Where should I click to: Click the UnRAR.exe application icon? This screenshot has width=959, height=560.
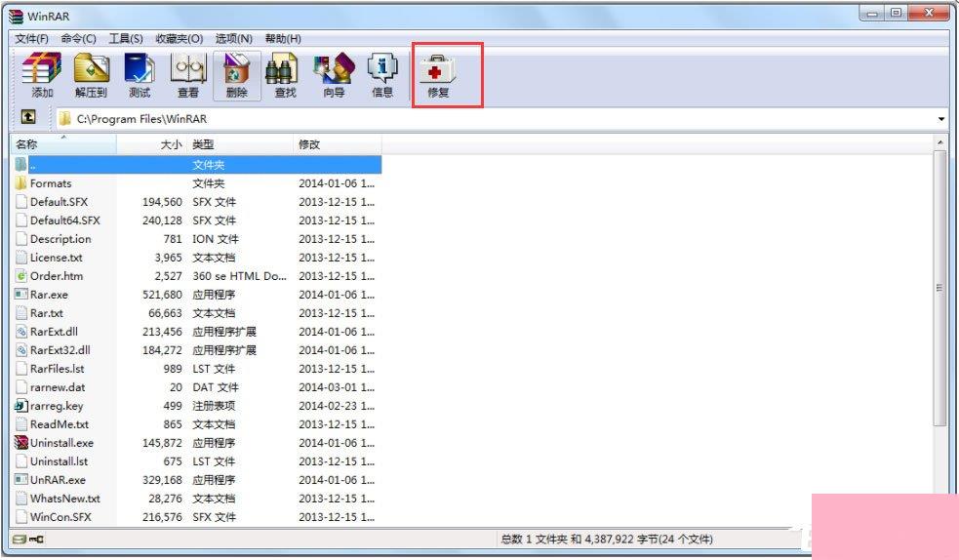point(20,479)
